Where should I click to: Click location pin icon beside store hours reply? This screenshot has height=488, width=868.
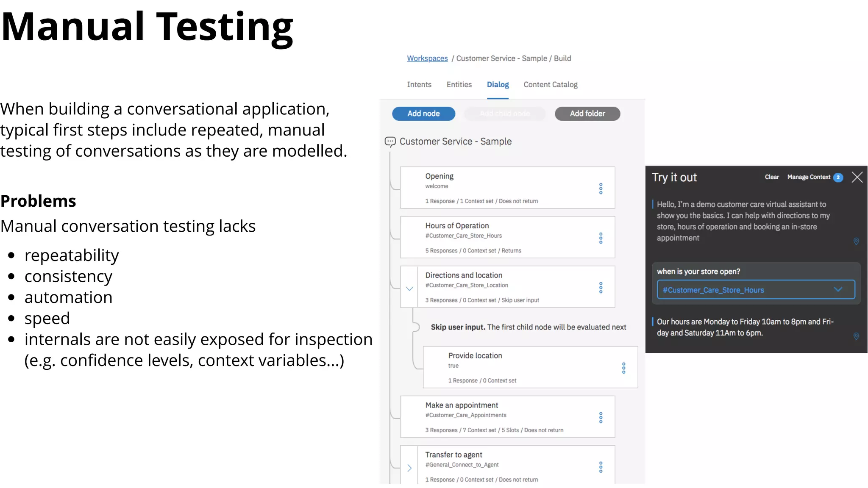[856, 336]
